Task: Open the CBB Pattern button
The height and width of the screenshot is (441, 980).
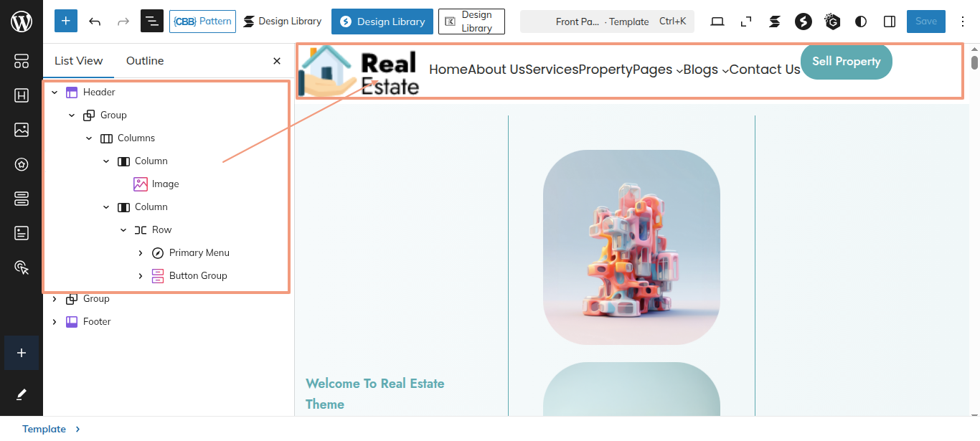Action: 202,22
